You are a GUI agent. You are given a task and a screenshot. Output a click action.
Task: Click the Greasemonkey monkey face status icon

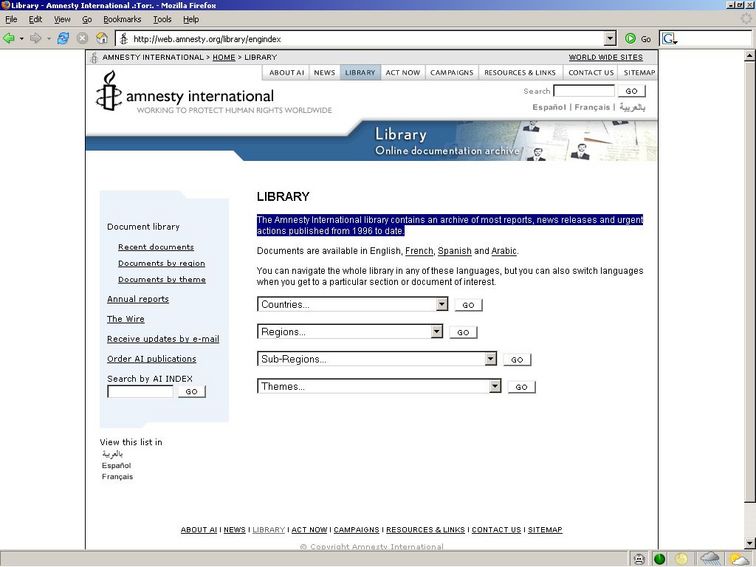(639, 559)
